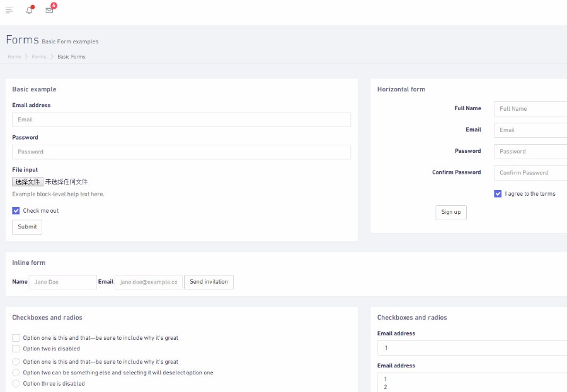Go to Home in the breadcrumb

[14, 57]
